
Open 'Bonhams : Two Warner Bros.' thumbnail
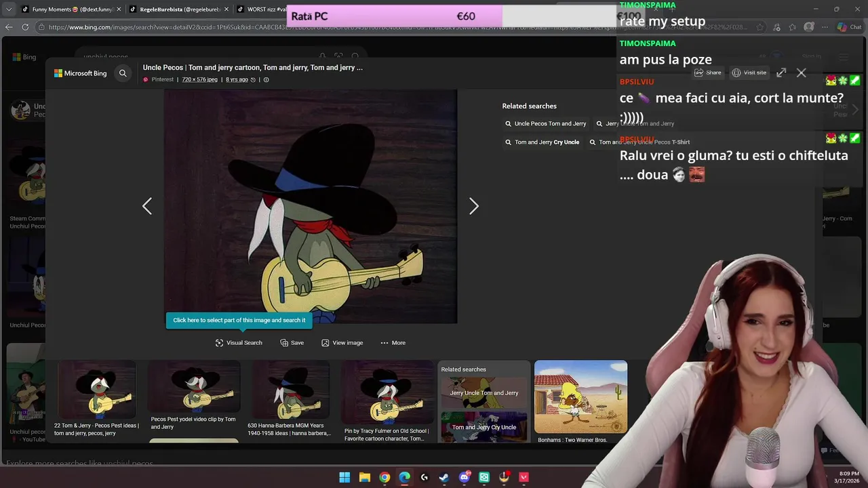tap(580, 401)
